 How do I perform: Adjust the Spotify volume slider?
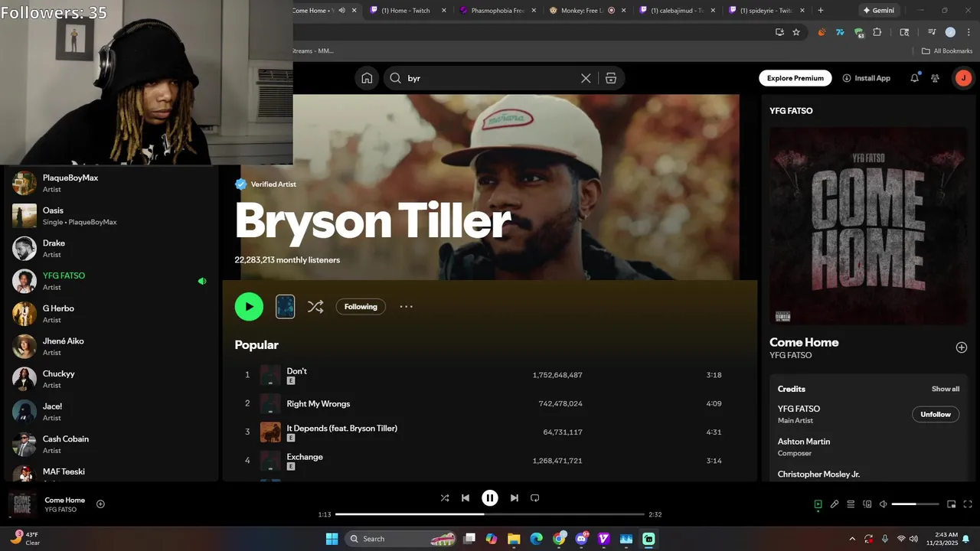click(915, 504)
